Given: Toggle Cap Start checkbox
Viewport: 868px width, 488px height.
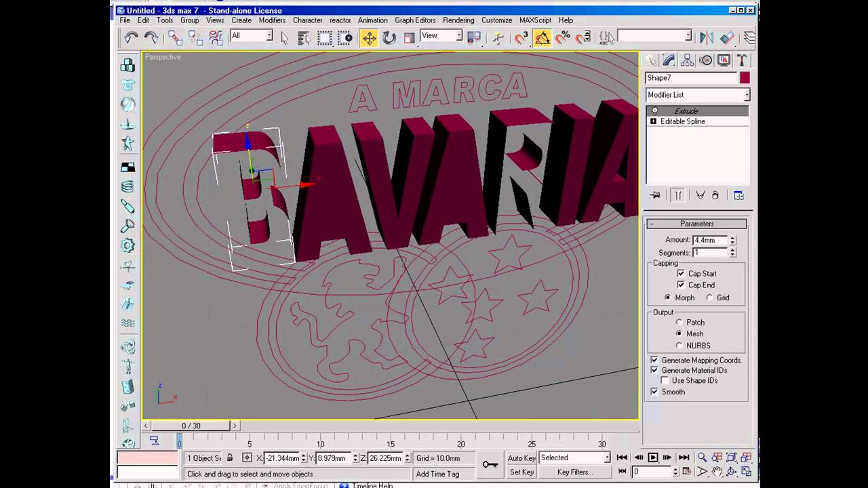Looking at the screenshot, I should 681,274.
